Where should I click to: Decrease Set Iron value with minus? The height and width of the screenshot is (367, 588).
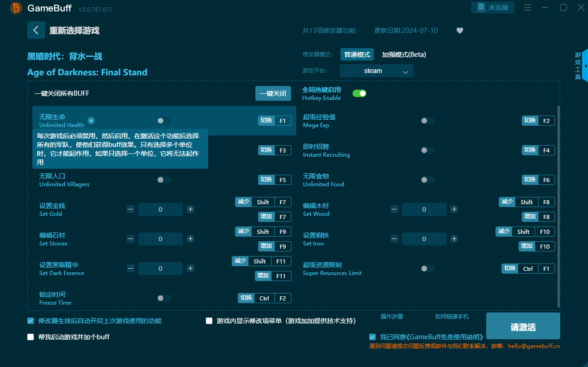pyautogui.click(x=394, y=239)
